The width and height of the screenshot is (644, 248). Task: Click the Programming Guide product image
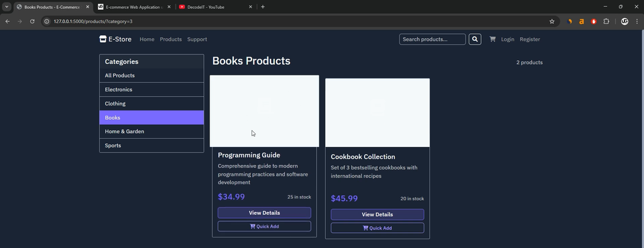[x=265, y=111]
